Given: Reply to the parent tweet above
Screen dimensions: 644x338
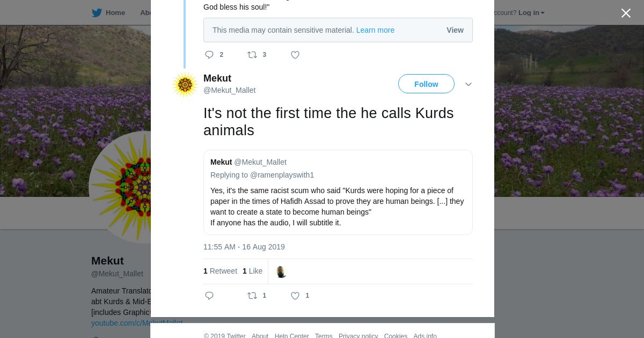Looking at the screenshot, I should [x=209, y=55].
